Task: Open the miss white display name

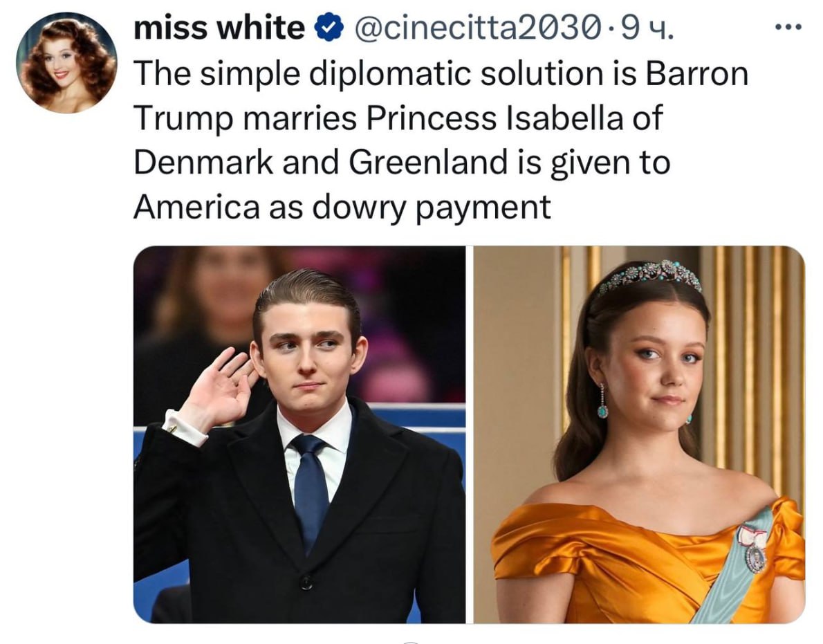Action: 219,28
